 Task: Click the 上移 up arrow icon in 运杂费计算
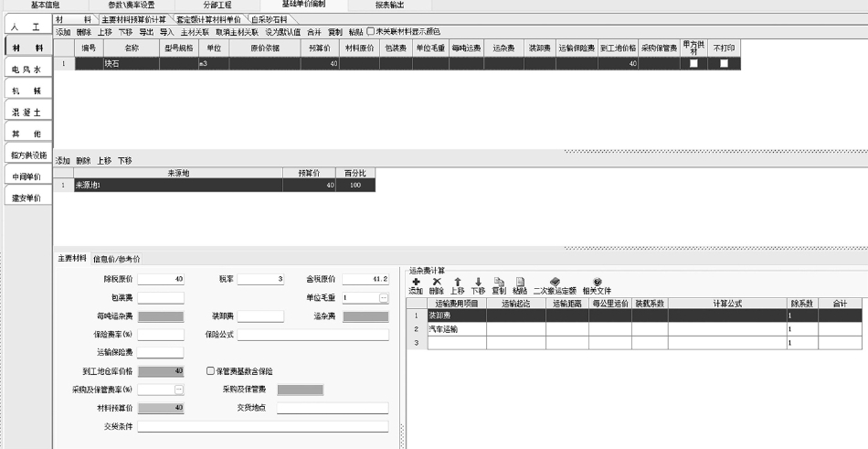point(458,282)
